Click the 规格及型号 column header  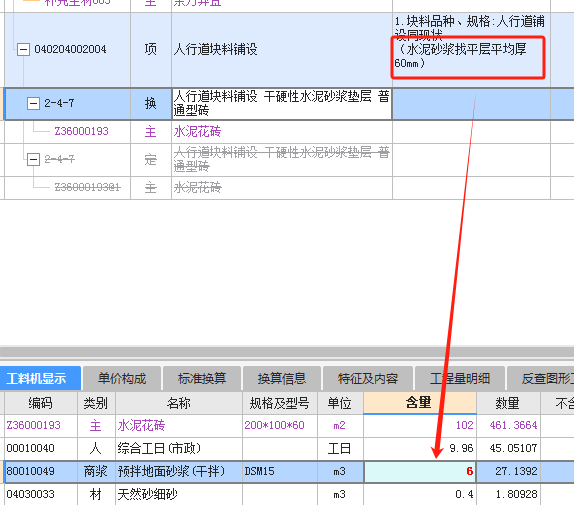(280, 403)
